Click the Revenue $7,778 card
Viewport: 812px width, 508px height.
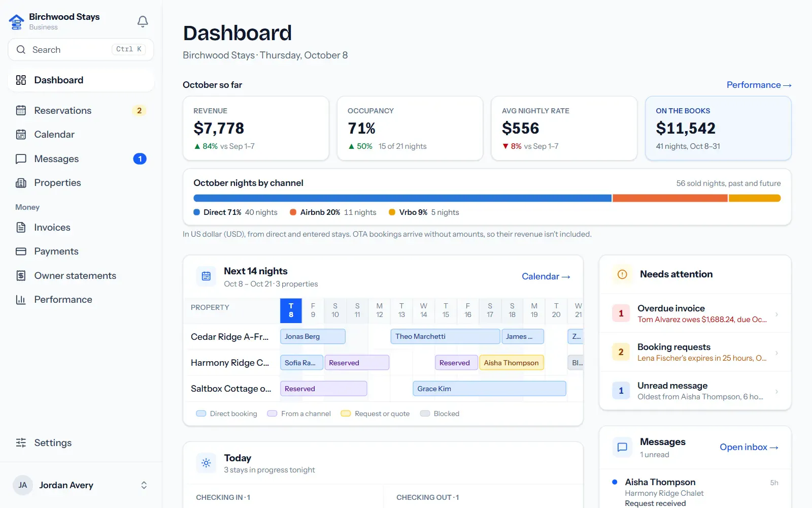click(256, 129)
